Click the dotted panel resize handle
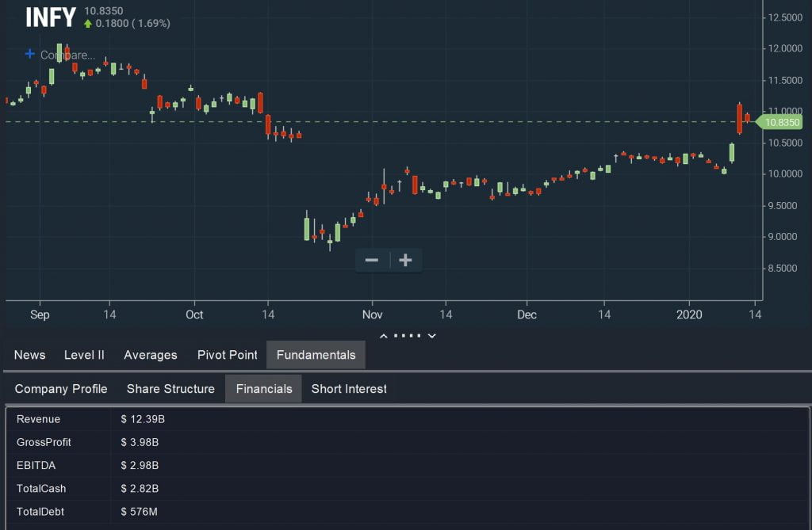The width and height of the screenshot is (812, 530). pos(408,336)
